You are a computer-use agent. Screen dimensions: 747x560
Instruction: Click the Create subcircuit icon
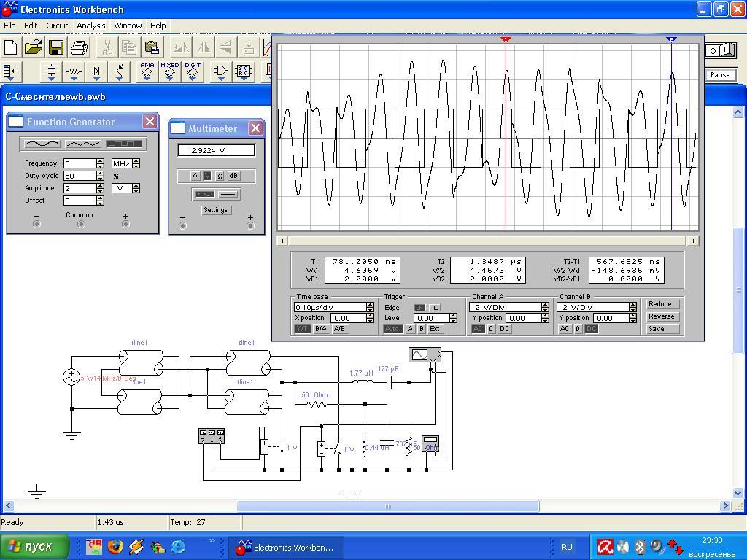coord(248,47)
